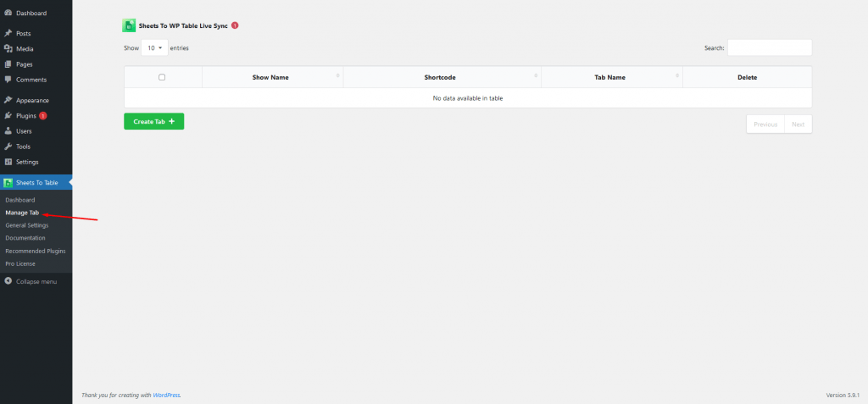Click the "No data available in table" row
Image resolution: width=868 pixels, height=404 pixels.
point(468,98)
